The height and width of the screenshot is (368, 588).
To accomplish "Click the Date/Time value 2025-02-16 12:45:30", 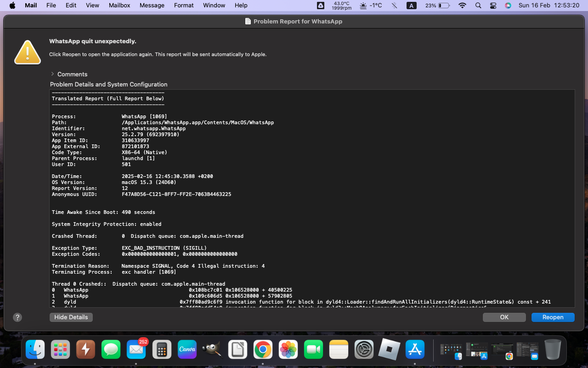I will 167,176.
